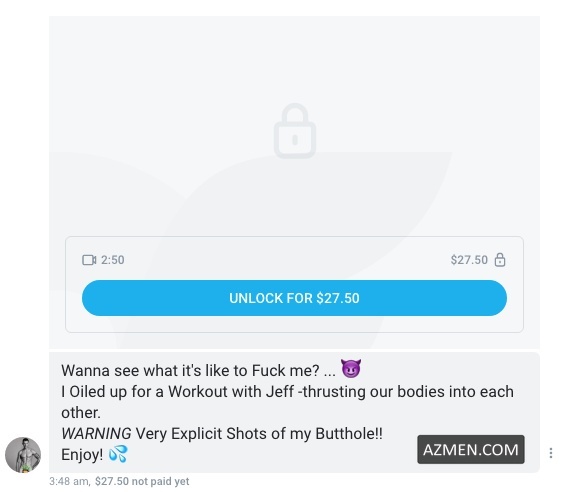
Task: Click the small lock icon next to $27.50
Action: 500,259
